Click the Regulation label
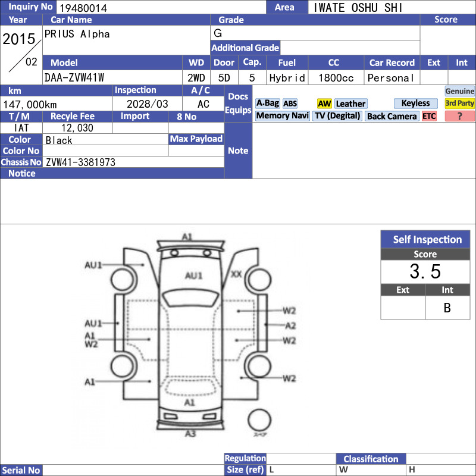The width and height of the screenshot is (476, 476). [245, 458]
